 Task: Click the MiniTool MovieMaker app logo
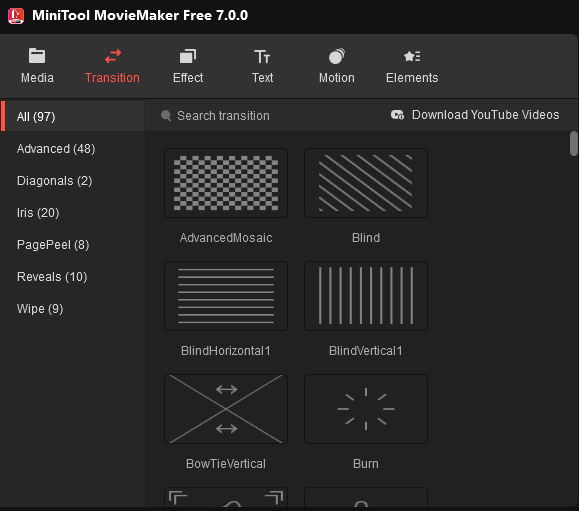tap(16, 16)
